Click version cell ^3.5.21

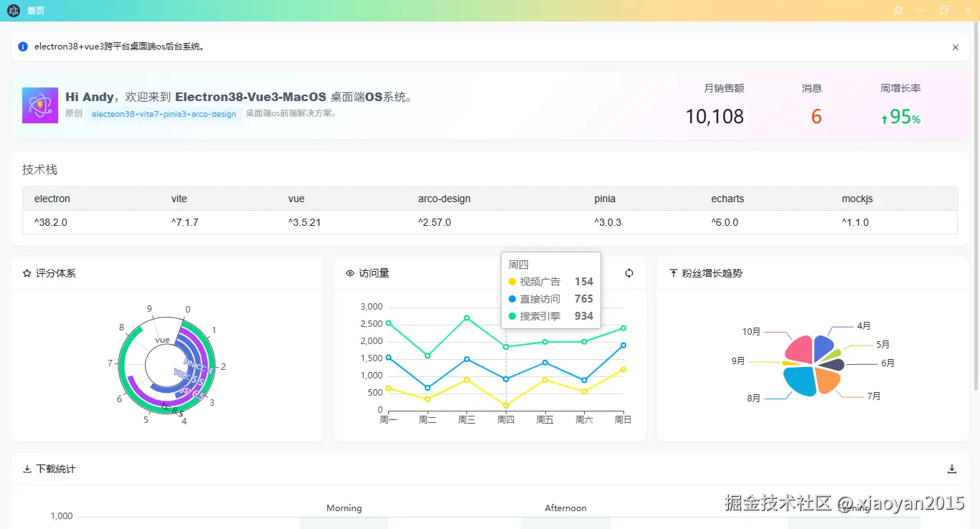pos(305,222)
